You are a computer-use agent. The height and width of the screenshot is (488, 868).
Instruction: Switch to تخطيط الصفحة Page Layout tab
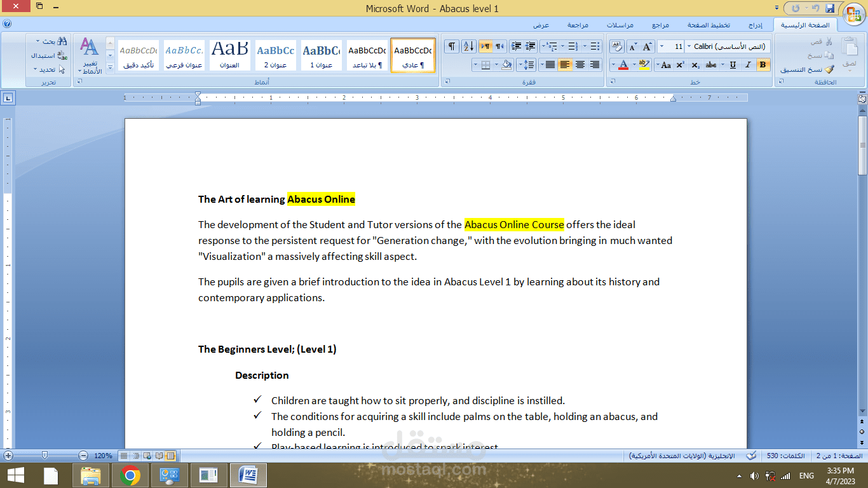coord(709,25)
